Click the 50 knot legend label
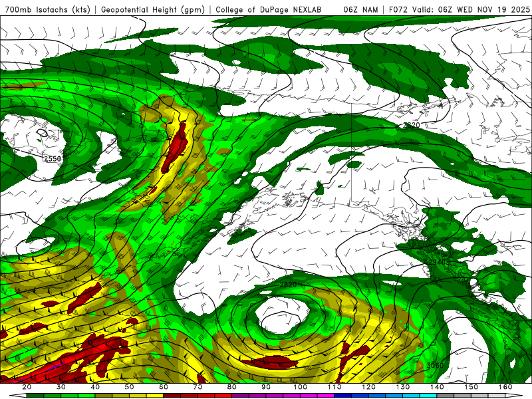 tap(129, 387)
